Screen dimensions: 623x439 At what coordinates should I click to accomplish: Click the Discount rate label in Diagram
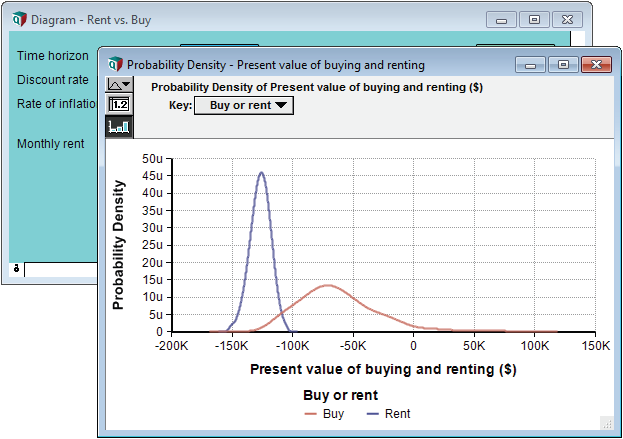(53, 79)
